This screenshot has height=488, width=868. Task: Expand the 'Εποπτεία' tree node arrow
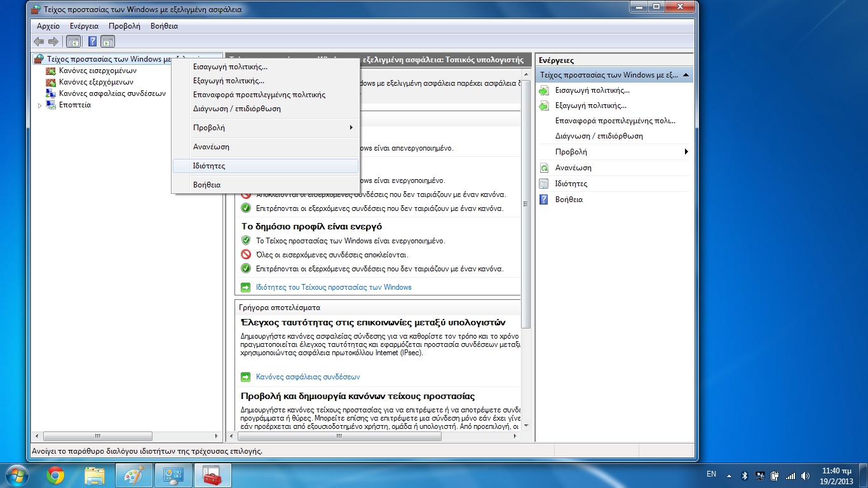(x=39, y=105)
